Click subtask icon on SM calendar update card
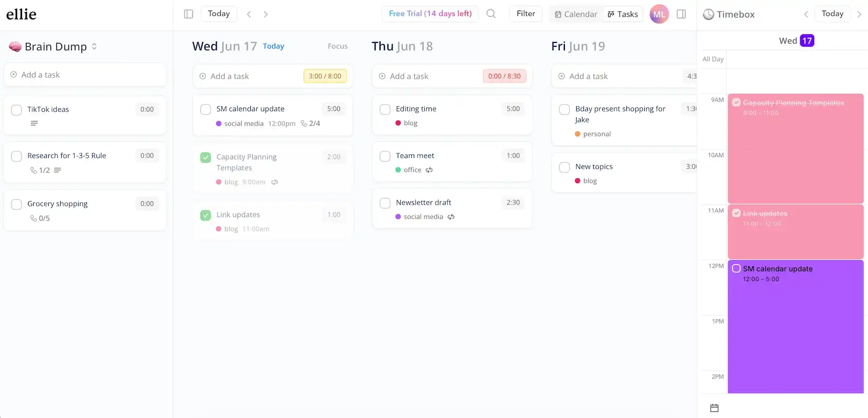 304,123
